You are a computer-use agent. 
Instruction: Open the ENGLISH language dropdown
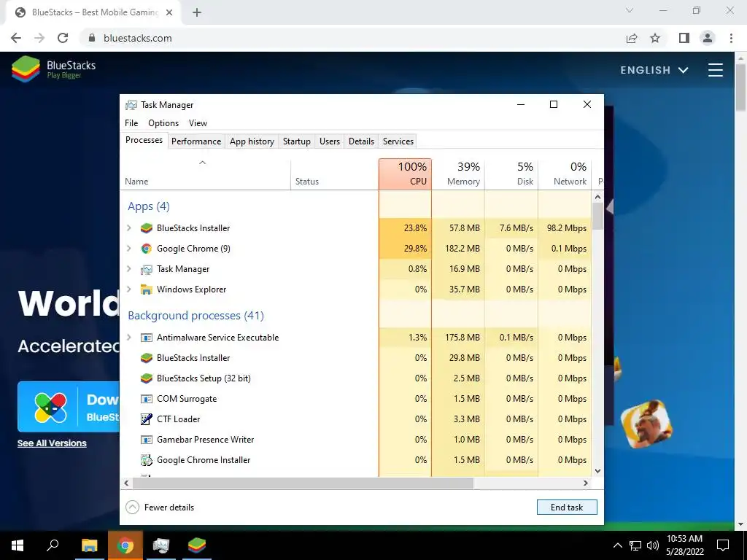click(654, 70)
